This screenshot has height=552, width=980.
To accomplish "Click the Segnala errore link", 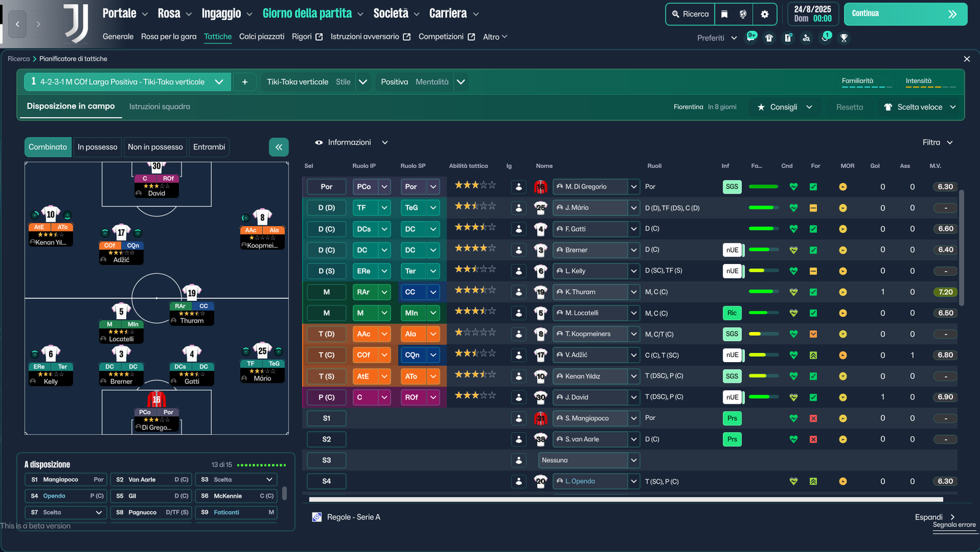I will 954,525.
